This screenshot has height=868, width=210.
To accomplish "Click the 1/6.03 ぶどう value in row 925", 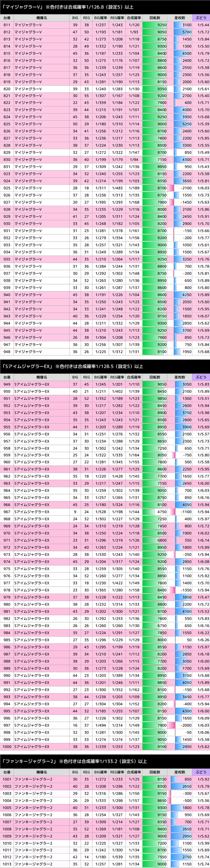I will point(203,188).
